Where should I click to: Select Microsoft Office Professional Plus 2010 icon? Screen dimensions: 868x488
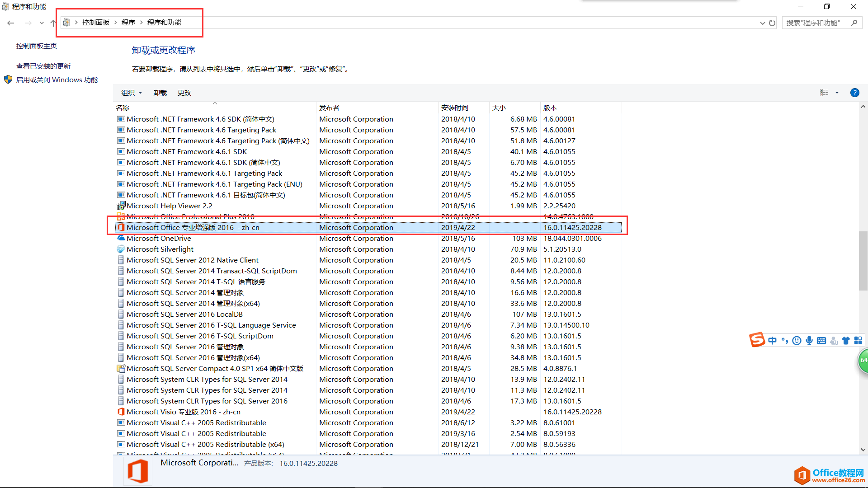121,217
